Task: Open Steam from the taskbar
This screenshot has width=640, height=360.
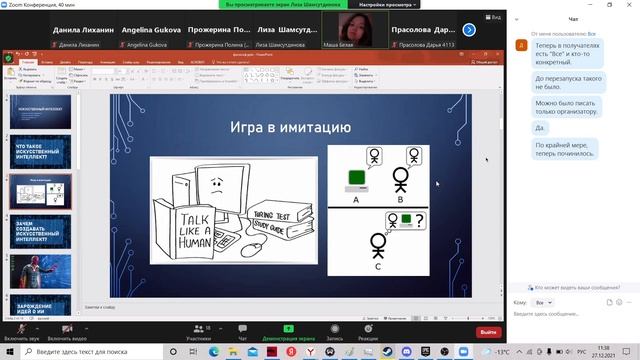Action: pos(387,351)
